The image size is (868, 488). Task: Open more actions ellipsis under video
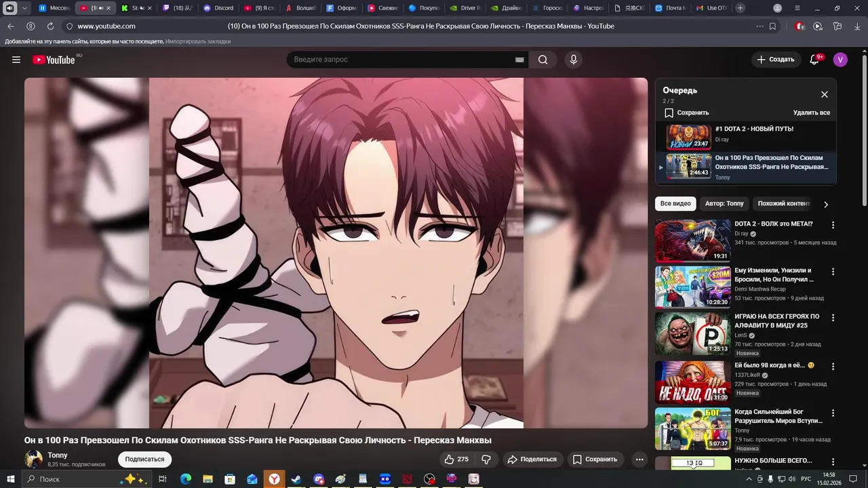[x=639, y=460]
